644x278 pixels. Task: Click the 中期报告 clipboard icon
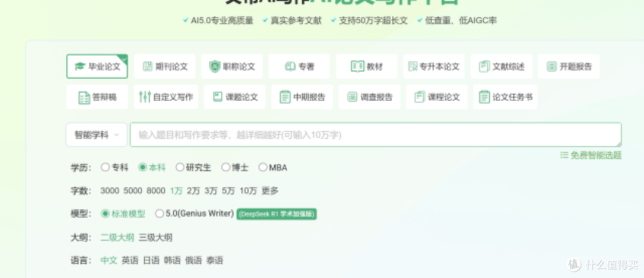(x=285, y=97)
